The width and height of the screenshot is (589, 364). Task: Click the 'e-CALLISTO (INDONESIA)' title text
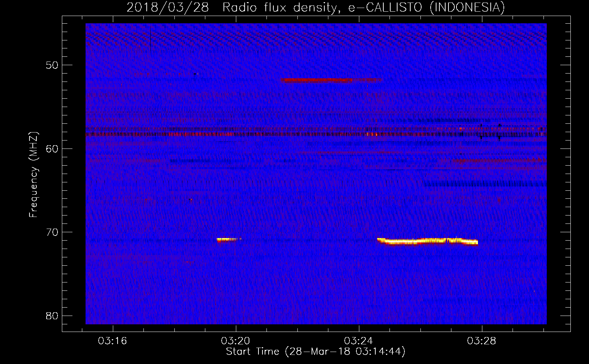pos(426,7)
